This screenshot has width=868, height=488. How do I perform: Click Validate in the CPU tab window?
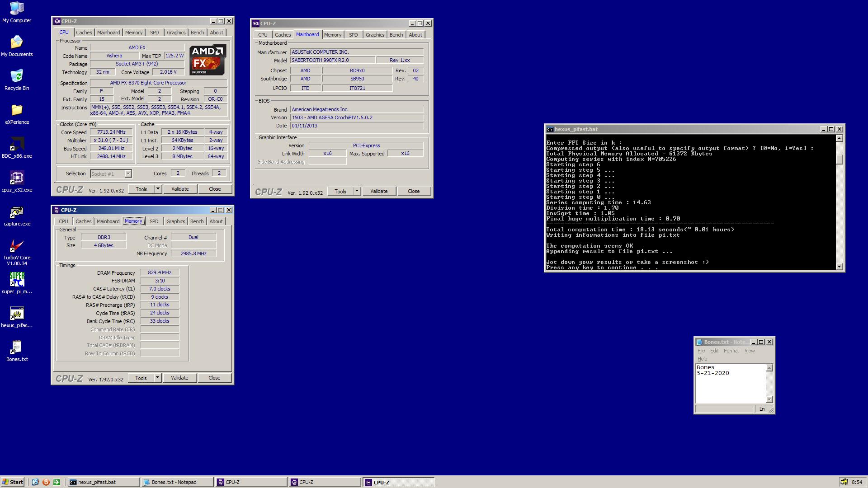coord(180,189)
